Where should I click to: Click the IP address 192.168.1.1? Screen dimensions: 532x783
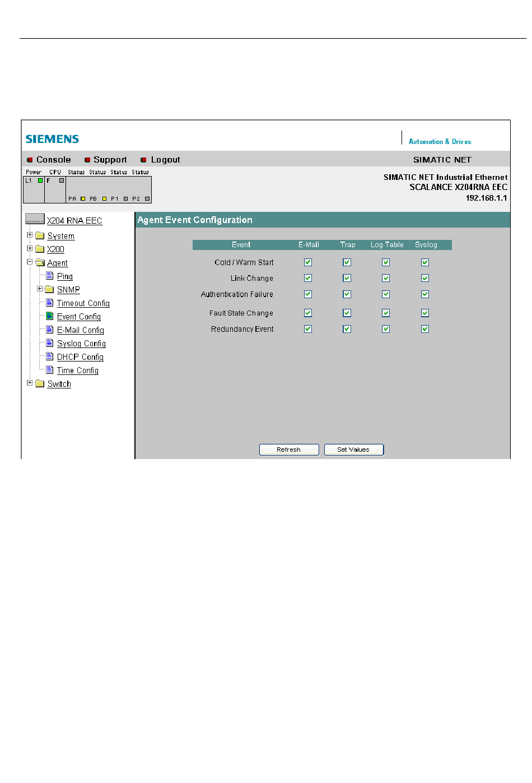point(487,198)
